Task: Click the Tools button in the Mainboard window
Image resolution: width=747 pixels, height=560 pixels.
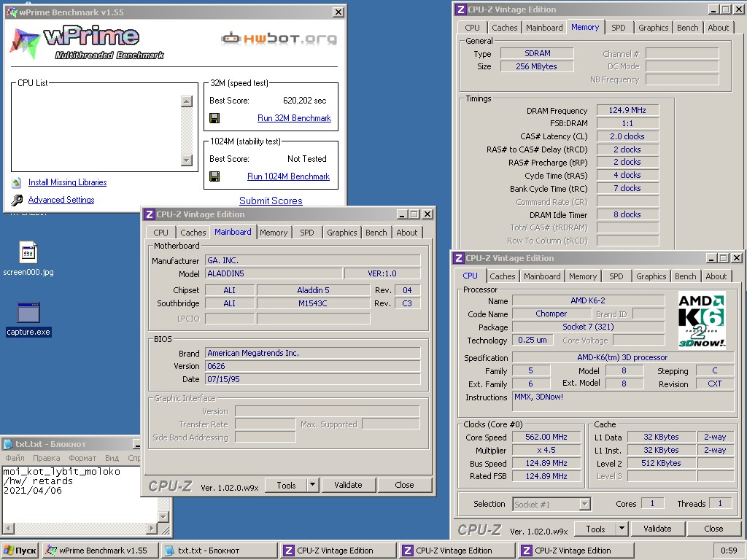Action: [286, 485]
